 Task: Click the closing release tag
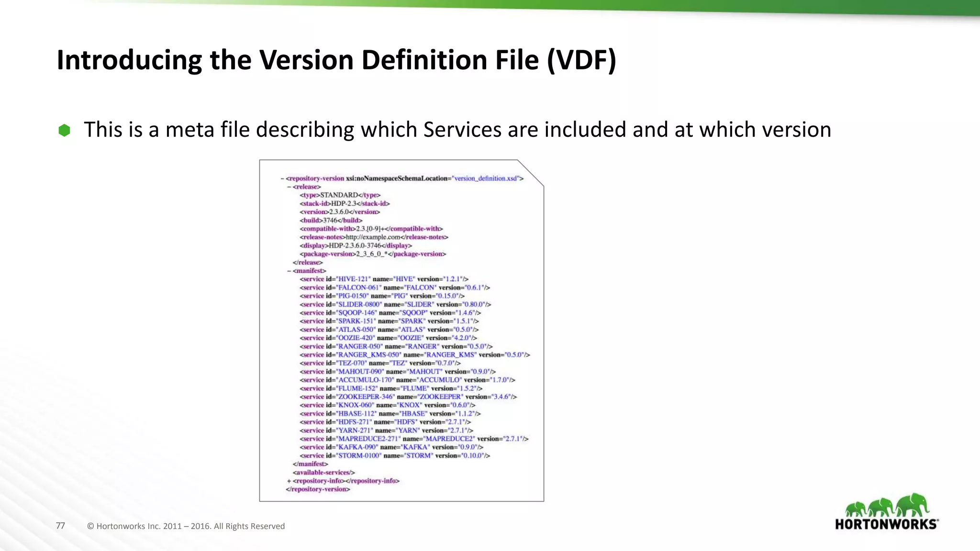tap(308, 263)
